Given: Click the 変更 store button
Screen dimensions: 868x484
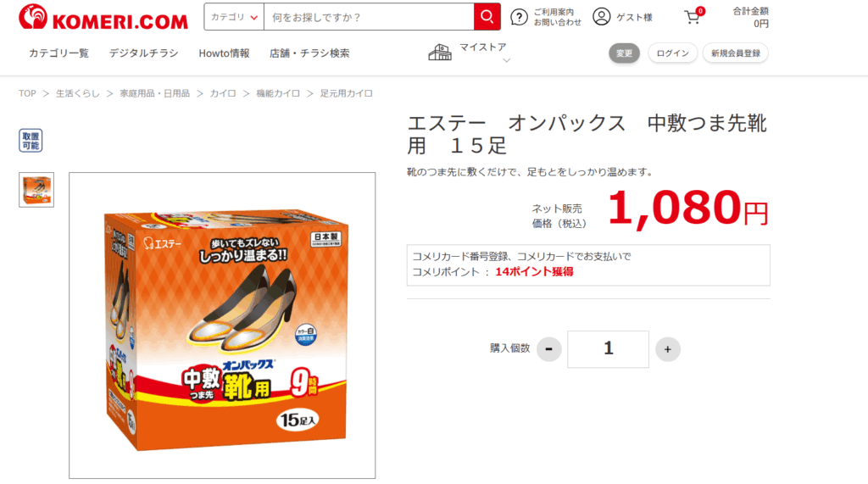Looking at the screenshot, I should pos(625,53).
